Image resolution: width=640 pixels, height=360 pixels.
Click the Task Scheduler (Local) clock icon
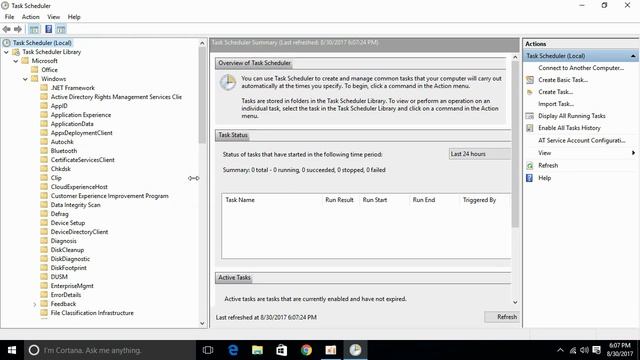6,43
